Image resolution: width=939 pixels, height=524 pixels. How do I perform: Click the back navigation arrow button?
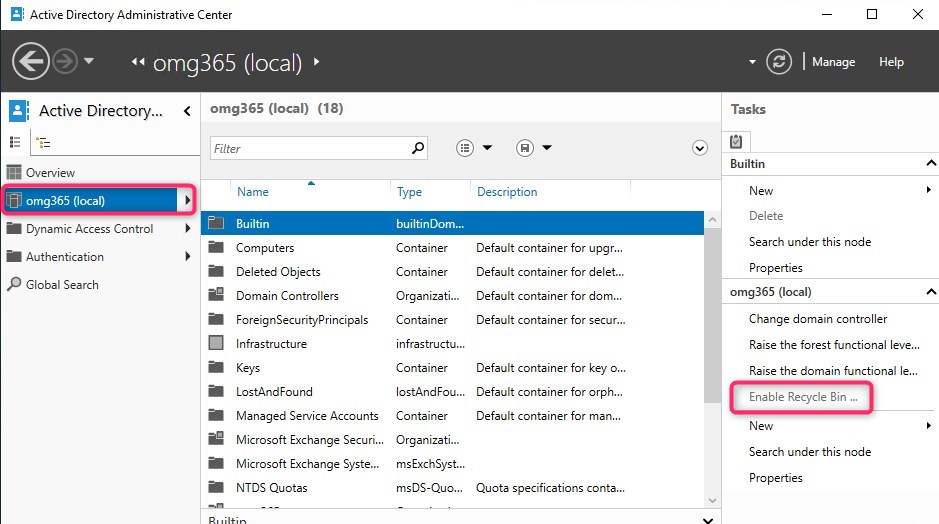[x=31, y=62]
